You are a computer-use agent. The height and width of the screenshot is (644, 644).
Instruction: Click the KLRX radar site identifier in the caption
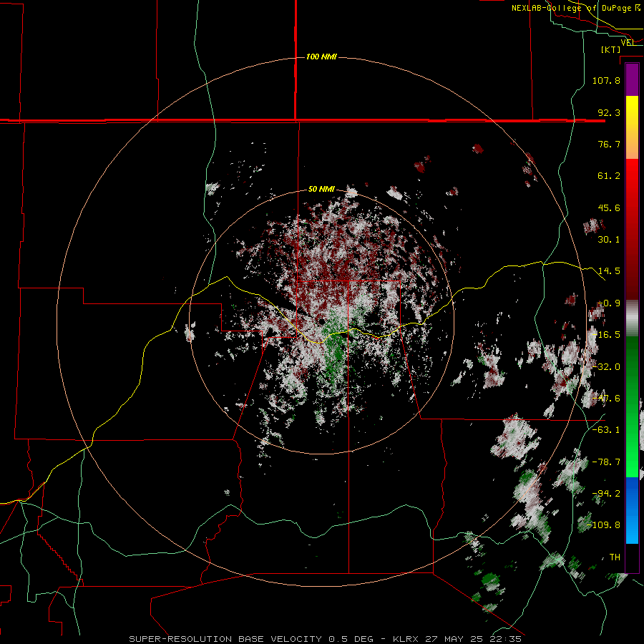[x=406, y=639]
